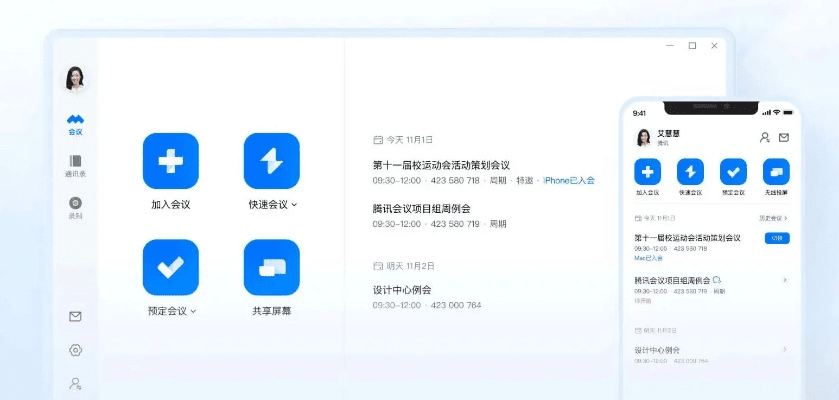Expand the 预定会议 dropdown arrow
Viewport: 839px width, 400px height.
(x=193, y=311)
